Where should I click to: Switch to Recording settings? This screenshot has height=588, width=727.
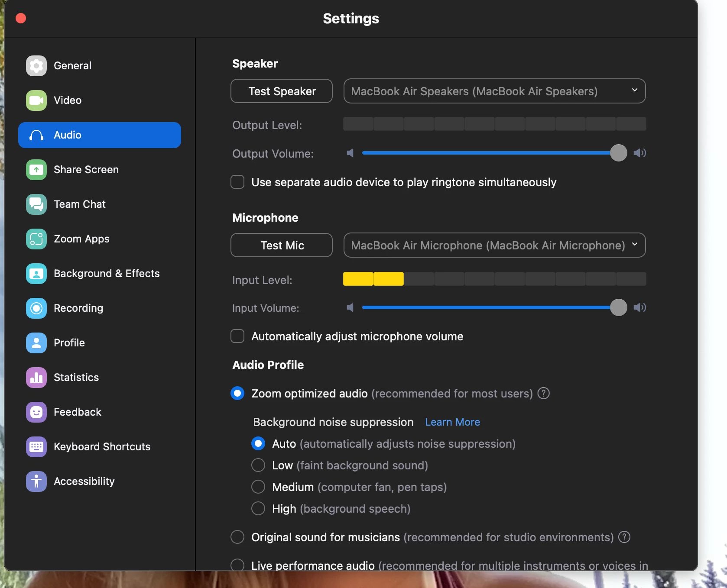tap(100, 308)
